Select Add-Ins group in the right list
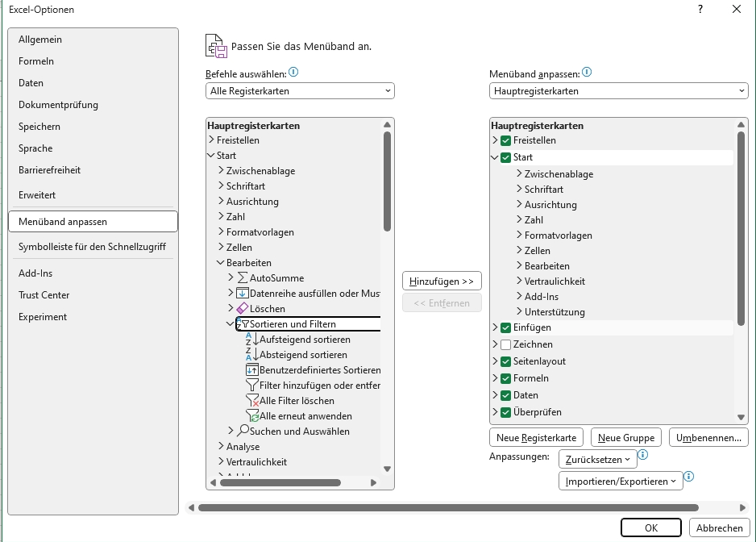 542,296
